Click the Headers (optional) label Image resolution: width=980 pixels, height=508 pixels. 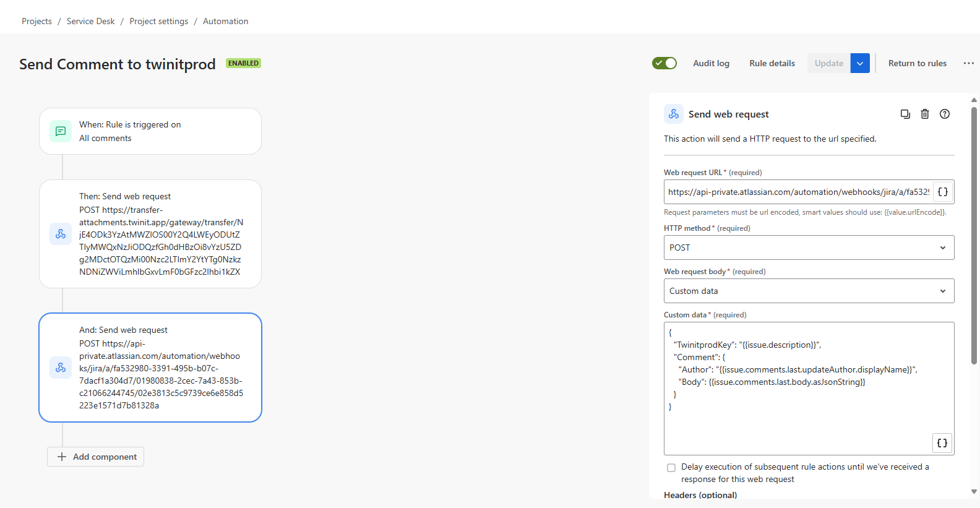(x=700, y=495)
